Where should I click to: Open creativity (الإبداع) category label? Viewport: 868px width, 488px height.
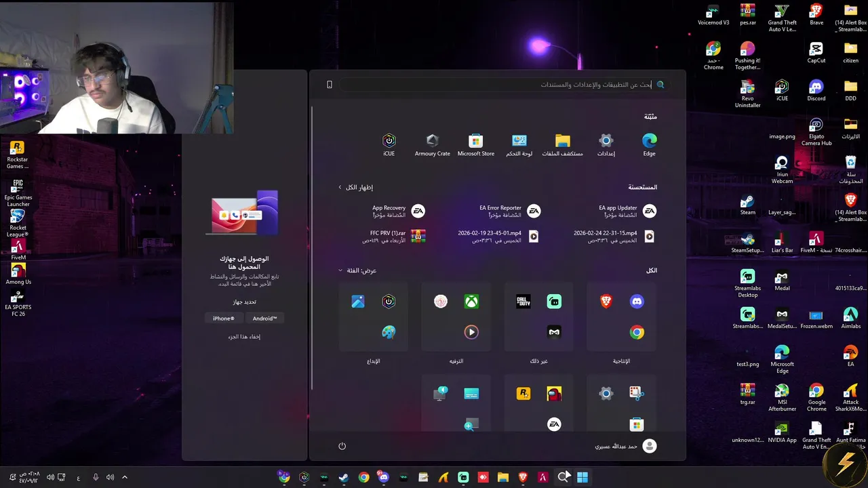[x=374, y=361]
